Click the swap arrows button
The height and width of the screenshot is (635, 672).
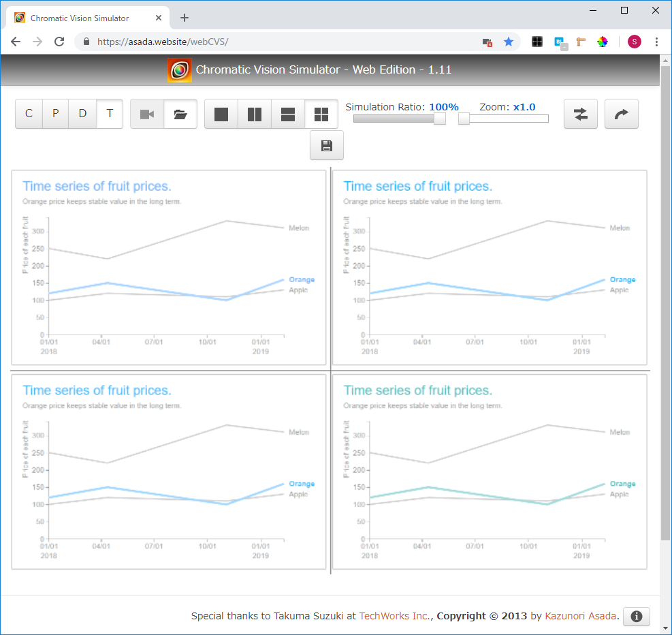581,114
